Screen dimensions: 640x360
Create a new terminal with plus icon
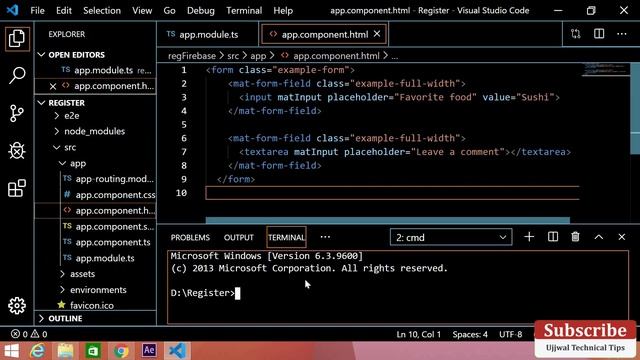(529, 237)
